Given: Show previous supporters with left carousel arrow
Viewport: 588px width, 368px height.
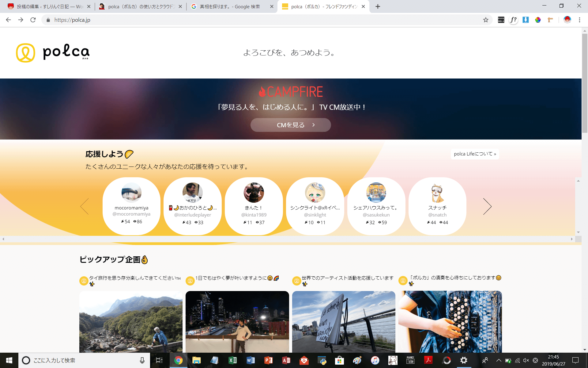Looking at the screenshot, I should pyautogui.click(x=85, y=206).
